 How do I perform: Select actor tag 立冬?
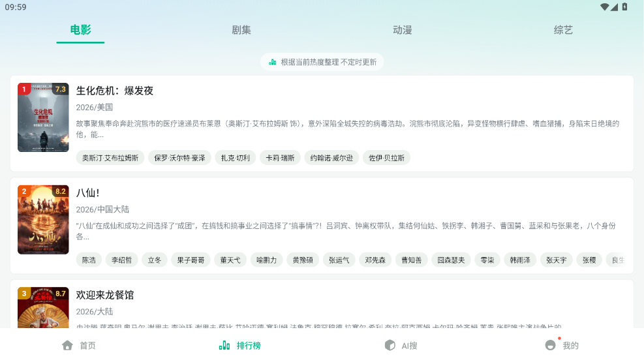(155, 260)
